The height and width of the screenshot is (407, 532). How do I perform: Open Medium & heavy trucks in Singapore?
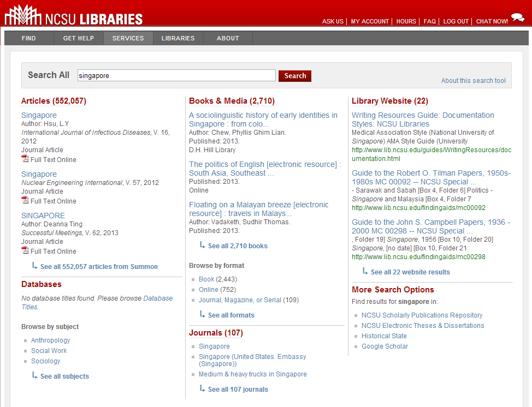pyautogui.click(x=252, y=374)
